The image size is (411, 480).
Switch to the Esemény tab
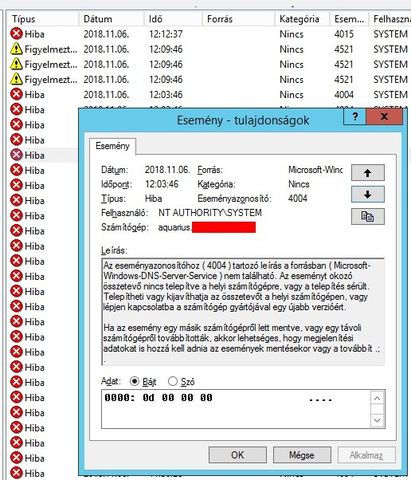112,146
